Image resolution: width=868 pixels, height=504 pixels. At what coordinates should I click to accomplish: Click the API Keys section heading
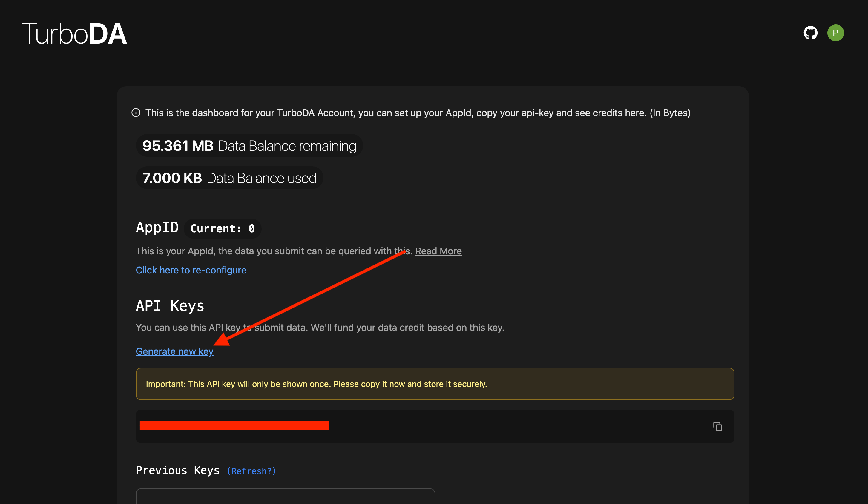(170, 306)
